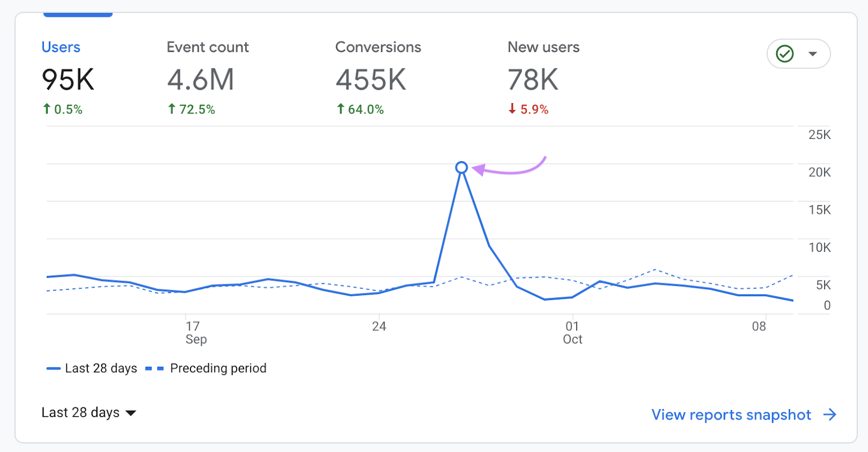Image resolution: width=868 pixels, height=452 pixels.
Task: Click the 10K y-axis label
Action: (x=820, y=247)
